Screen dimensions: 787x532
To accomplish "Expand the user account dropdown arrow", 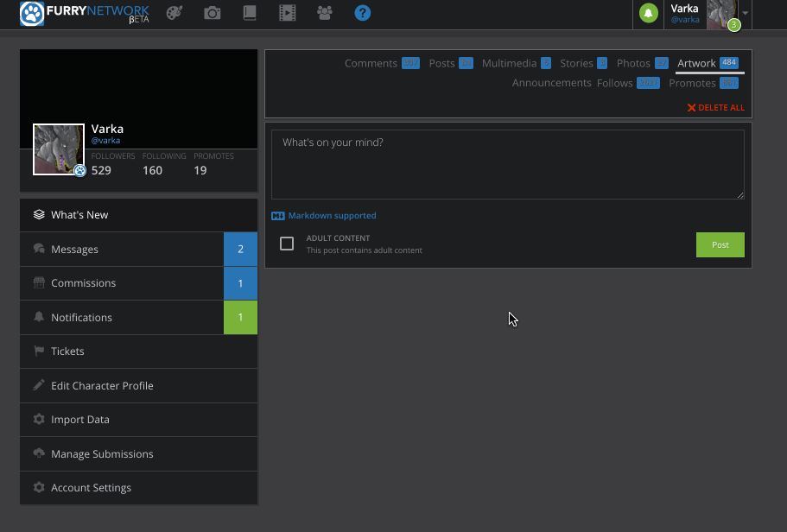I will click(746, 14).
